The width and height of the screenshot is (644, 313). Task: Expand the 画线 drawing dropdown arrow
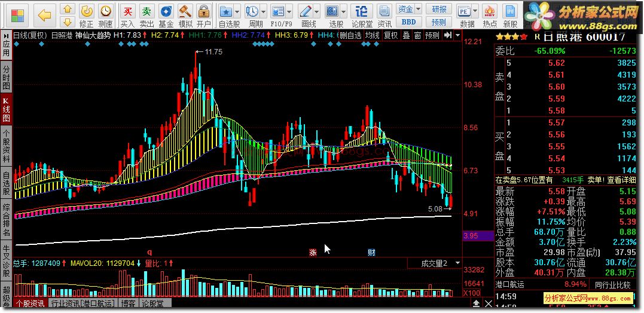[x=317, y=11]
